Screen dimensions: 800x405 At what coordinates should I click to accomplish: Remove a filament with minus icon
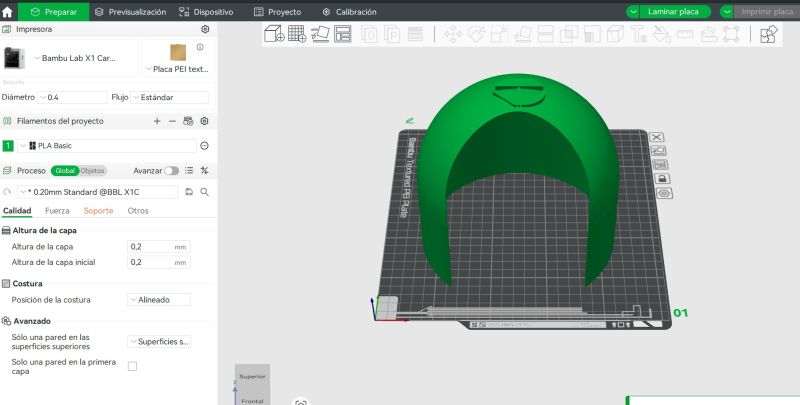(x=172, y=121)
